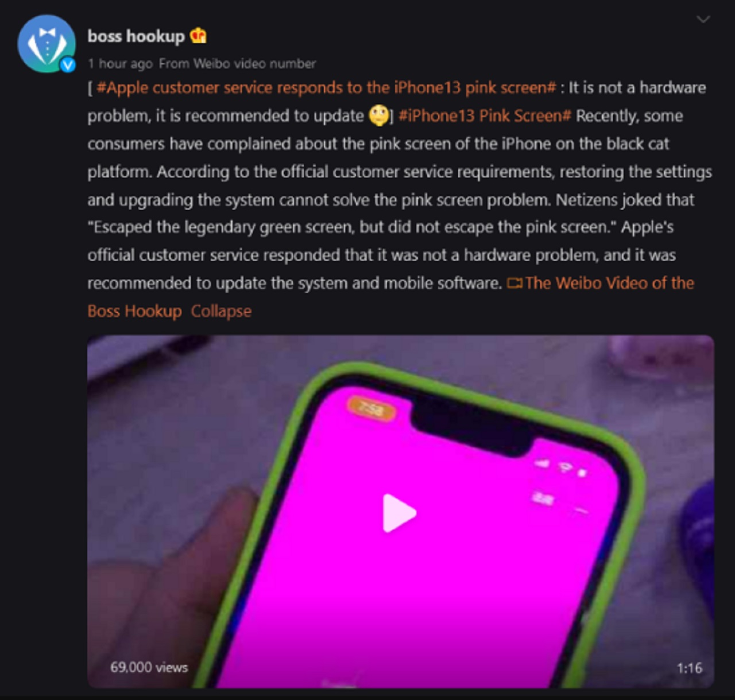Click the post body paragraph text
This screenshot has width=735, height=700.
[400, 199]
